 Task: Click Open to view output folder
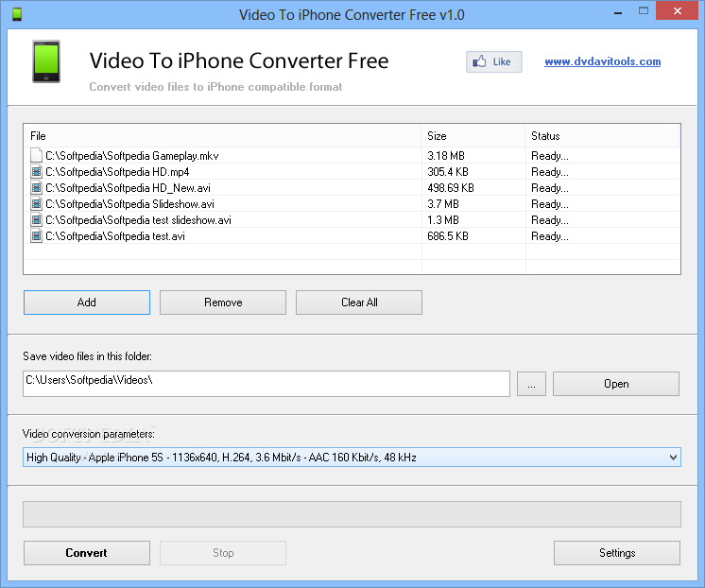[616, 384]
